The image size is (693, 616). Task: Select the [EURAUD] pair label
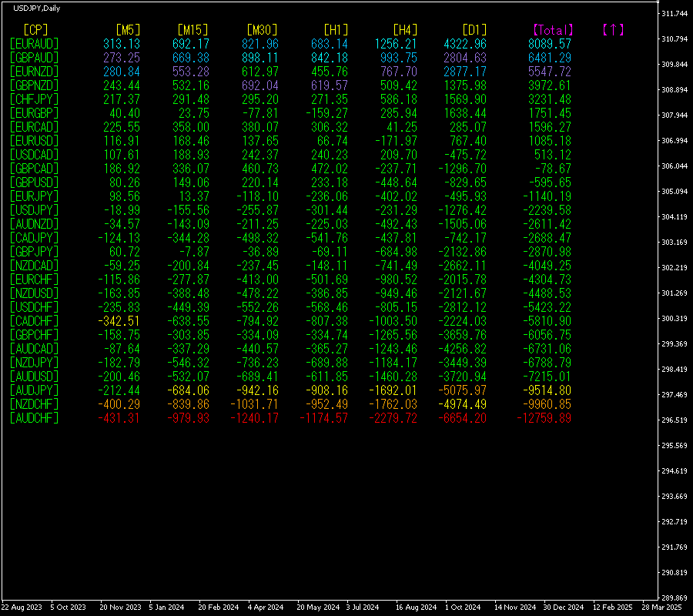click(x=34, y=44)
